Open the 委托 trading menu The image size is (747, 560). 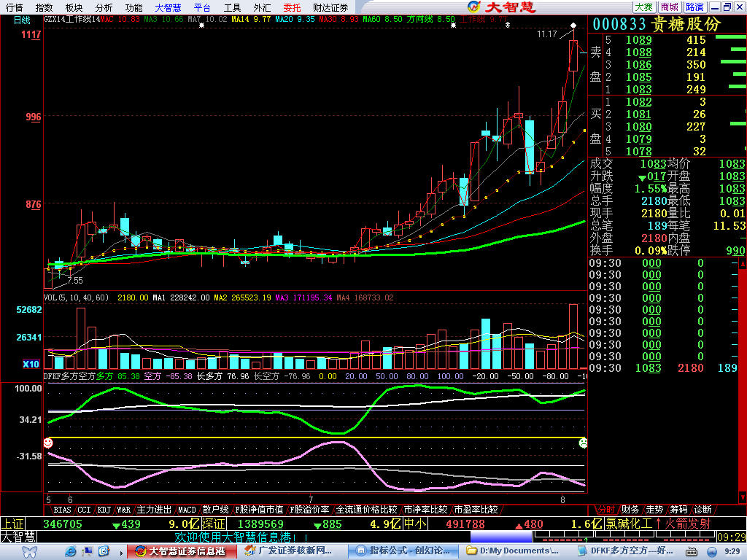292,7
